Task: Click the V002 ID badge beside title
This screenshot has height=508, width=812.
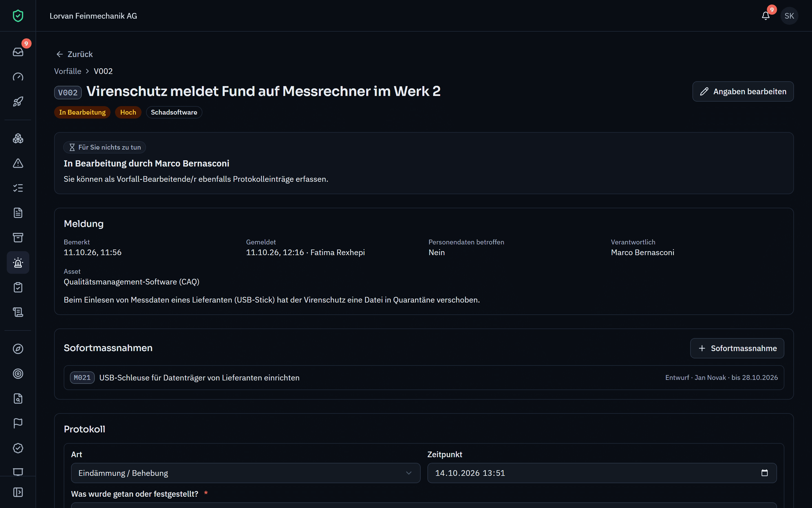Action: 68,93
